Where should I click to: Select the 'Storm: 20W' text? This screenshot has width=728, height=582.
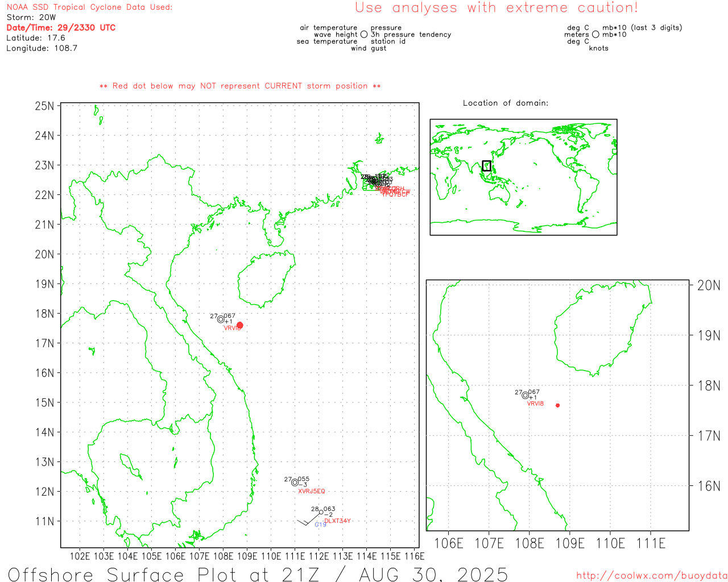(31, 18)
